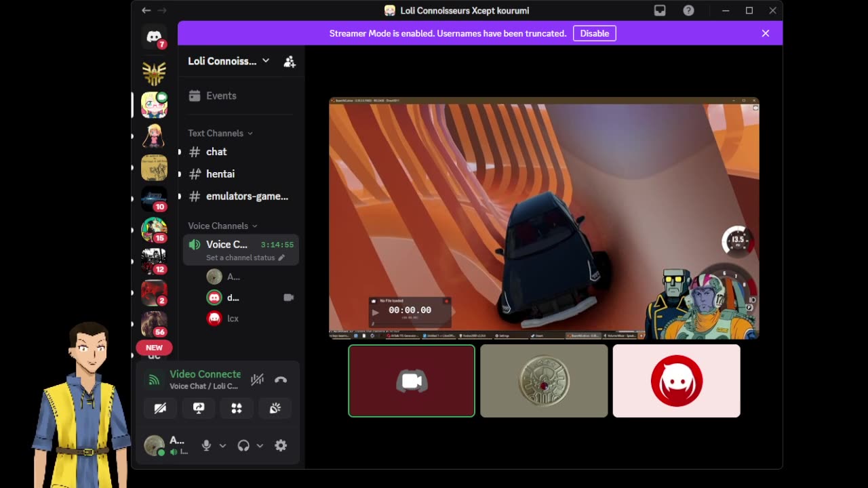
Task: Open headphone output options arrow
Action: [x=260, y=445]
